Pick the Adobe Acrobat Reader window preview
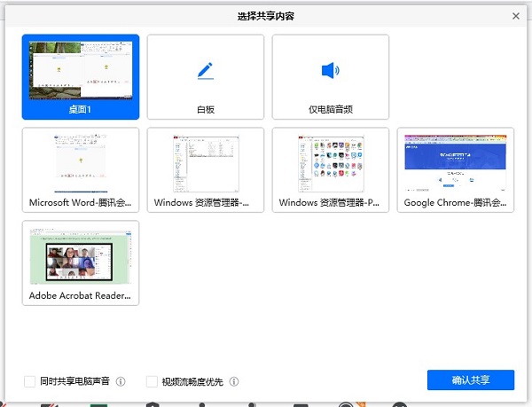Screen dimensions: 532x407 click(81, 254)
